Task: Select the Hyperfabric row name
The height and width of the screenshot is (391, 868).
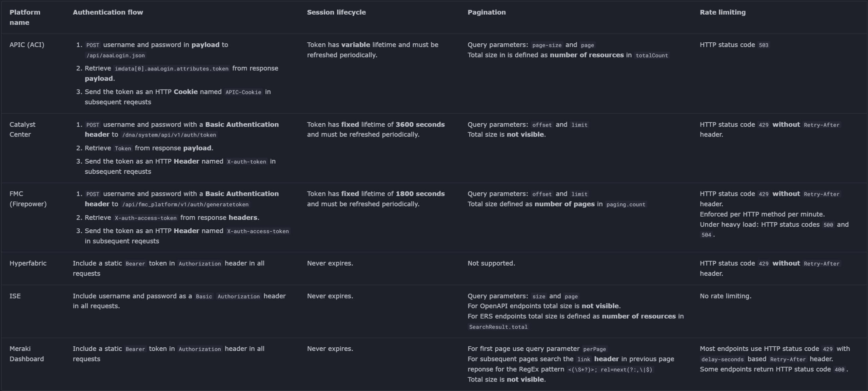Action: pos(28,263)
